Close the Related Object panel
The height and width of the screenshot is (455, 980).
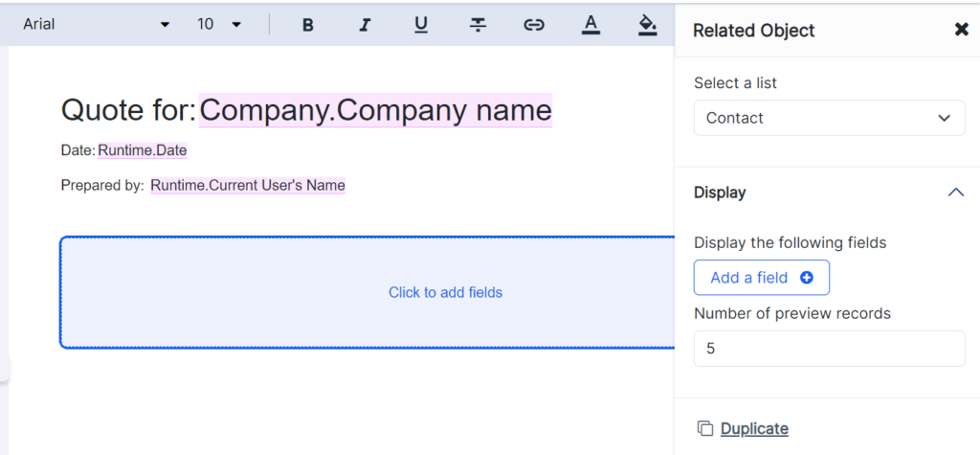961,30
